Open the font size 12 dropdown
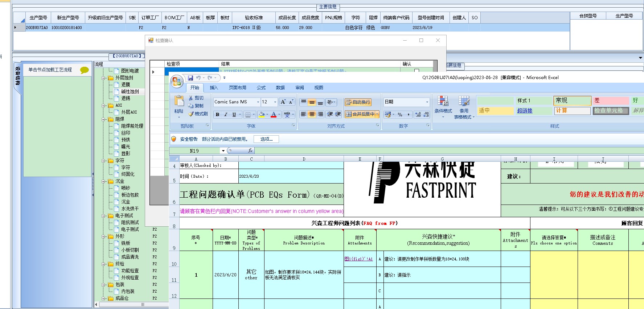This screenshot has width=644, height=309. coord(275,102)
